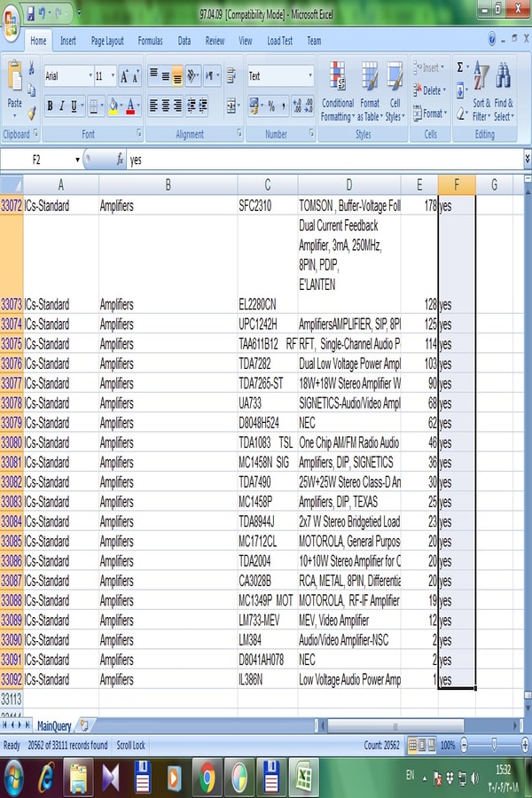Open the Format cells menu
The image size is (532, 798).
[x=430, y=113]
